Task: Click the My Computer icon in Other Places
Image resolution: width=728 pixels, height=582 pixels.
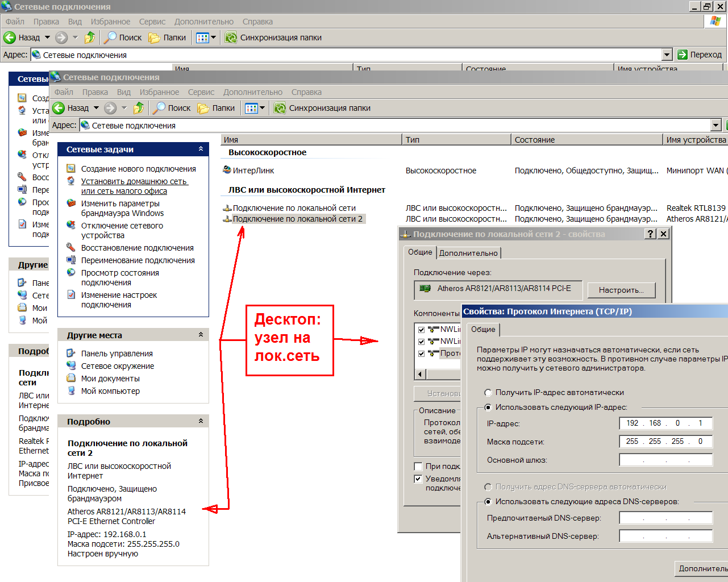Action: [71, 391]
